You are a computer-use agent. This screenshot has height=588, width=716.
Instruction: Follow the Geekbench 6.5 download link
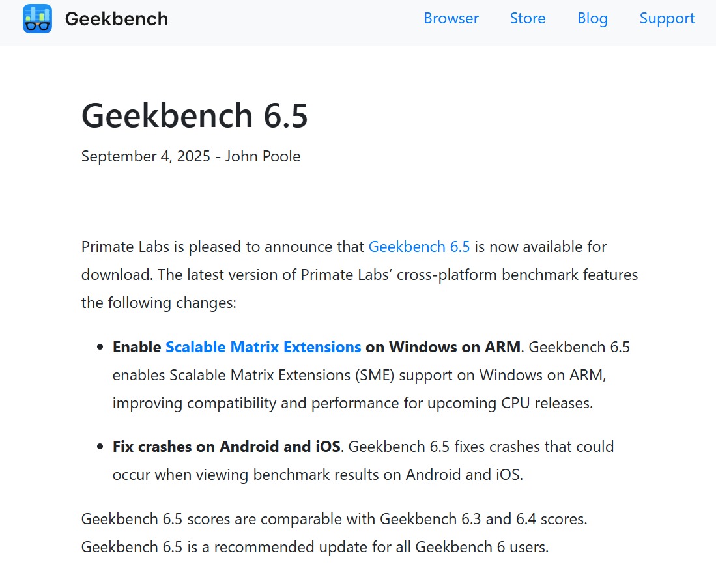point(419,247)
